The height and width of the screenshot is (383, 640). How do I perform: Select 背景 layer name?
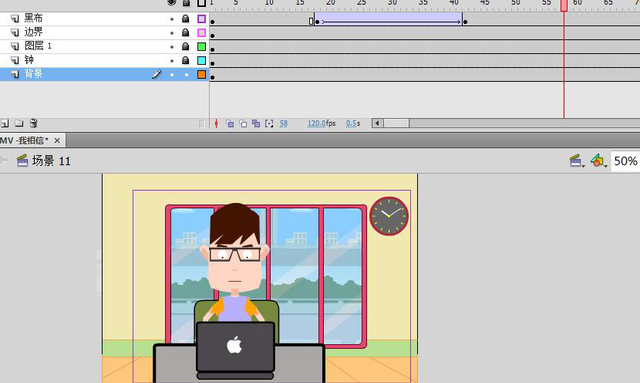pos(33,74)
